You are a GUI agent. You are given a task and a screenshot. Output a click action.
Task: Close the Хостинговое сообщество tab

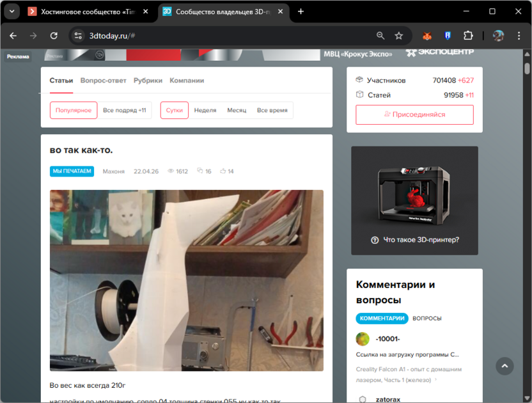pyautogui.click(x=146, y=12)
